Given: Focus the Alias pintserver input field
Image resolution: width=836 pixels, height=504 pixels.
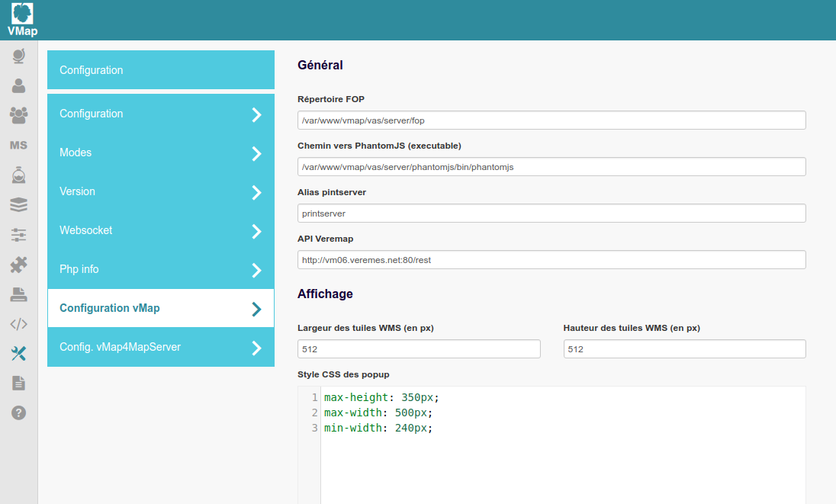Looking at the screenshot, I should point(551,213).
